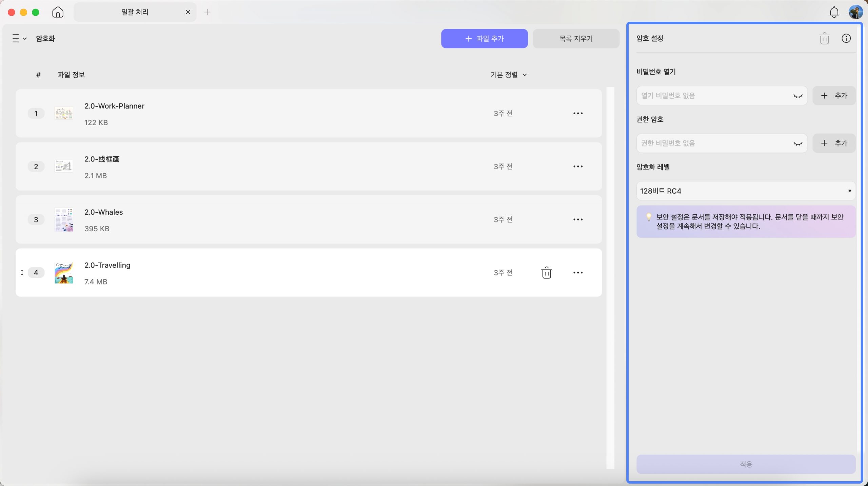
Task: Click the 7.4 MB file size
Action: [96, 281]
